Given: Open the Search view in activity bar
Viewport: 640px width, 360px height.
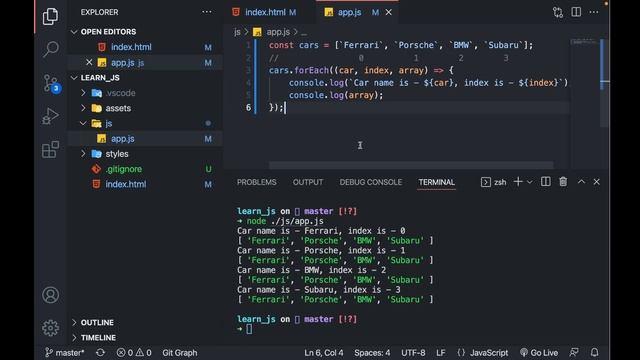Looking at the screenshot, I should click(51, 49).
